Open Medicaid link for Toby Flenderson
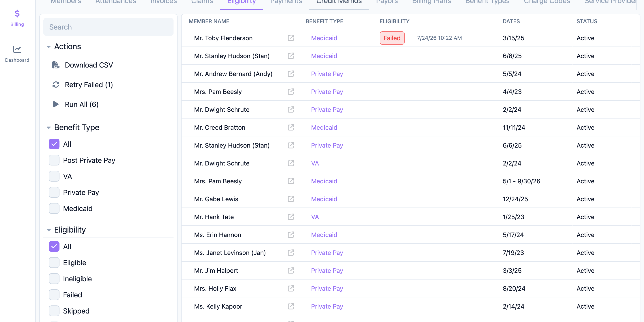 click(324, 38)
